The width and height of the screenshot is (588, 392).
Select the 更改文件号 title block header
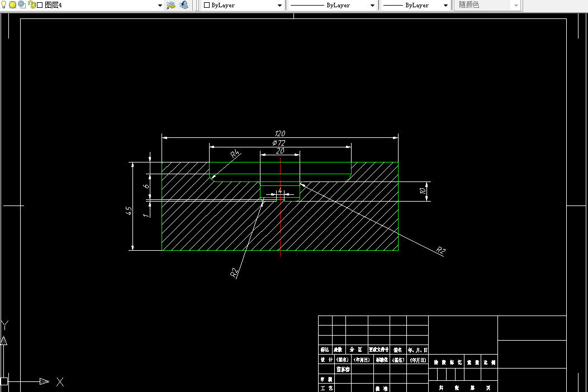[x=379, y=350]
